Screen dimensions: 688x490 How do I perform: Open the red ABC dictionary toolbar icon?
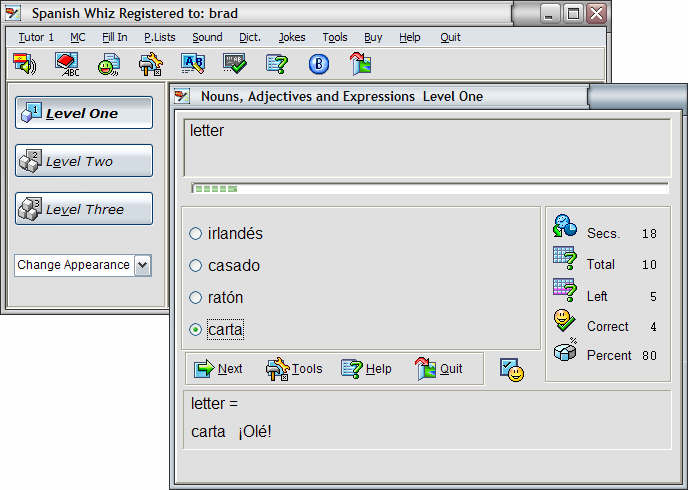(67, 64)
